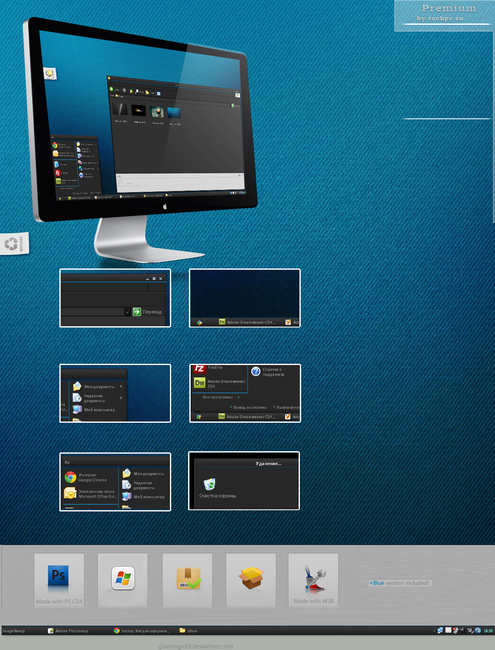
Task: Launch Adobe Dreamweaver CS4 start menu entry
Action: (x=220, y=383)
